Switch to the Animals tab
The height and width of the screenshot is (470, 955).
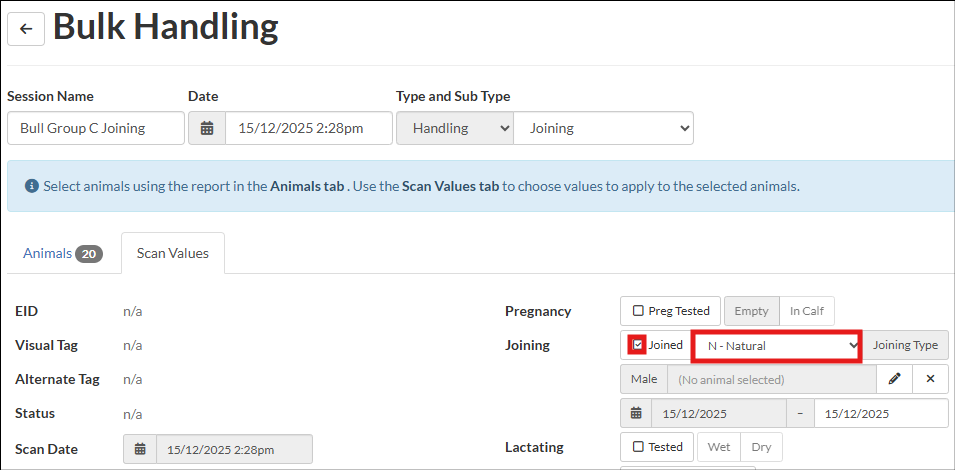(62, 253)
